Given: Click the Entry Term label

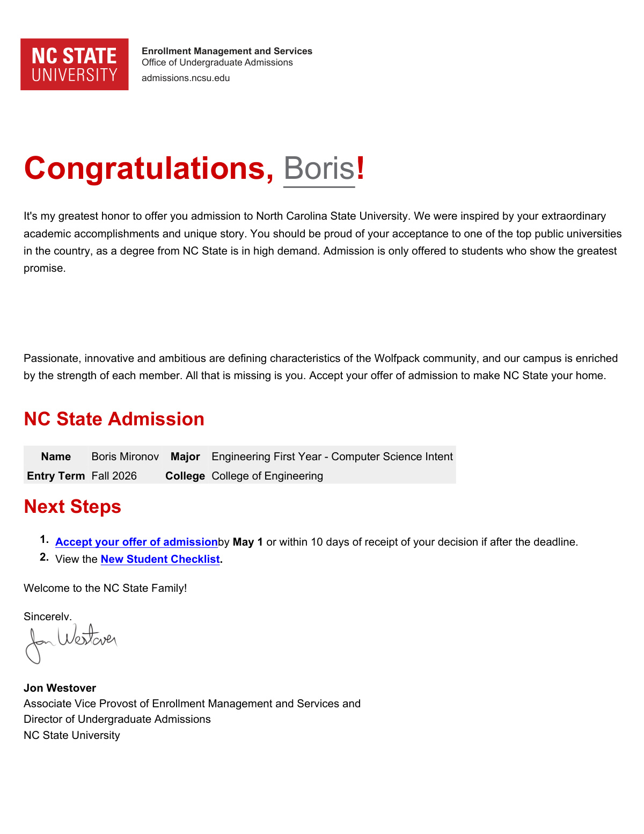Looking at the screenshot, I should [x=56, y=476].
